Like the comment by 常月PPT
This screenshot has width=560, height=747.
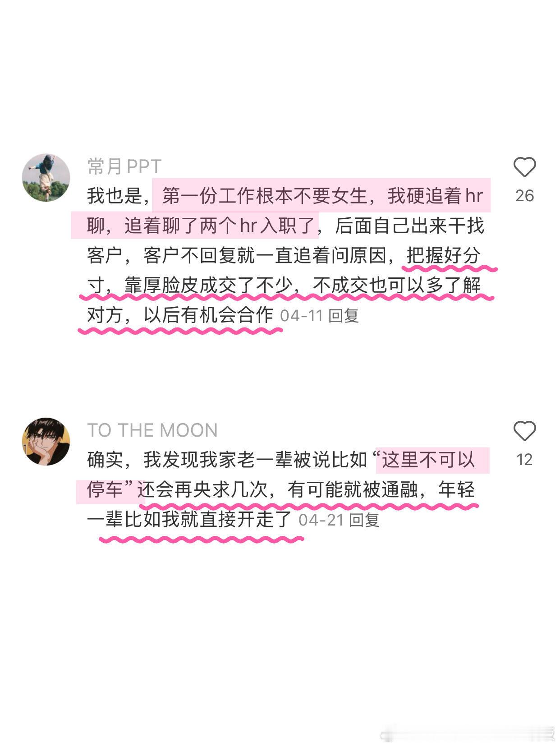pyautogui.click(x=524, y=167)
